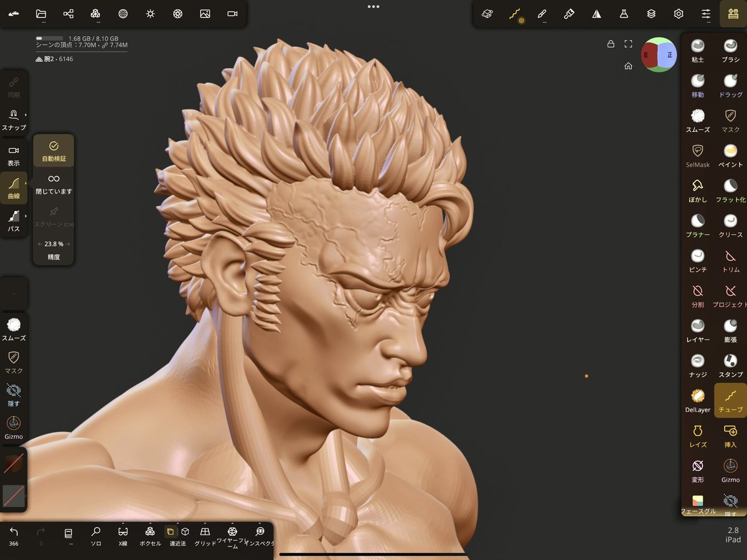747x560 pixels.
Task: Select the プラナー (Planar) tool
Action: (698, 225)
